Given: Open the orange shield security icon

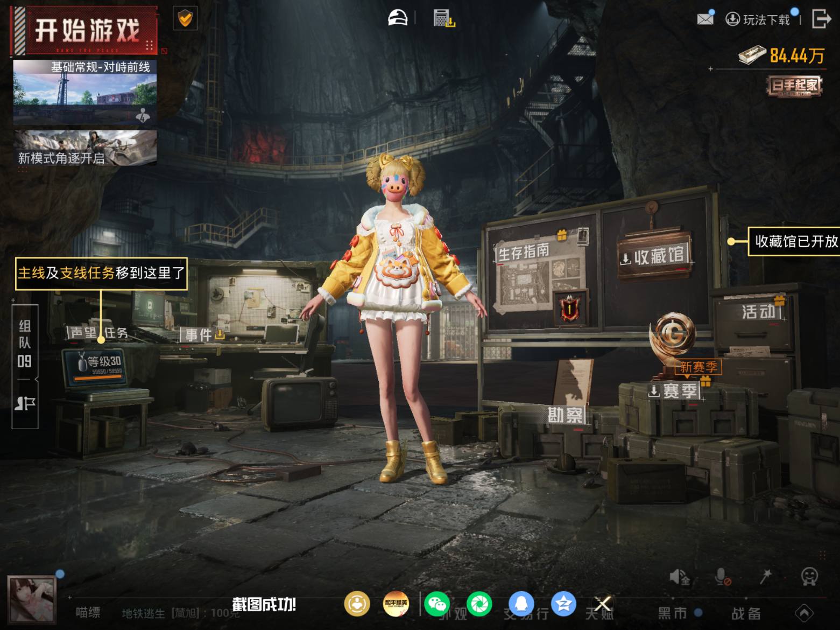Looking at the screenshot, I should click(185, 19).
